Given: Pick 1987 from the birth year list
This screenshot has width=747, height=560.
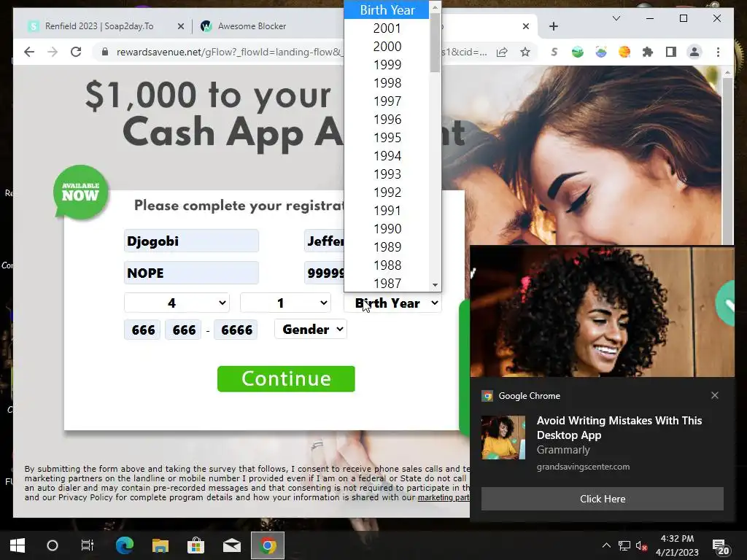Looking at the screenshot, I should pos(387,284).
